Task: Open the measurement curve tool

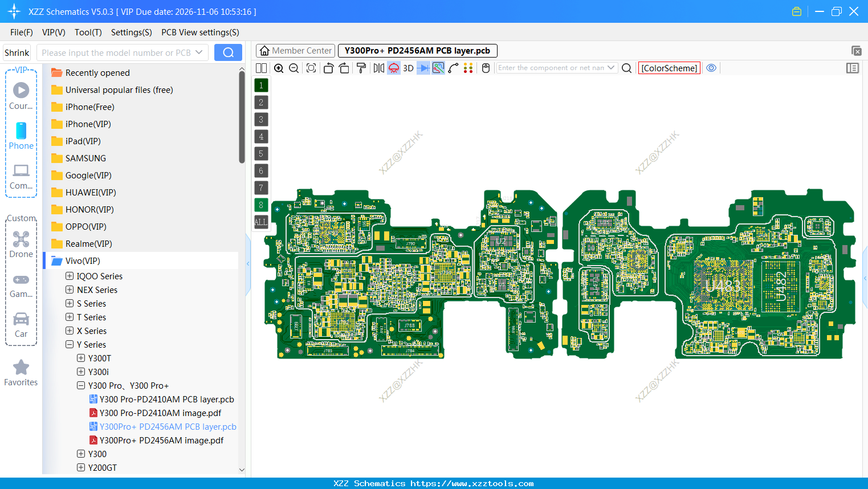Action: pyautogui.click(x=452, y=68)
